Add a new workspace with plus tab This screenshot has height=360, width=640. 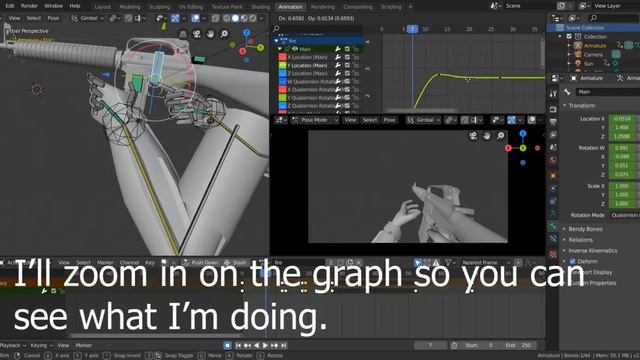(411, 7)
